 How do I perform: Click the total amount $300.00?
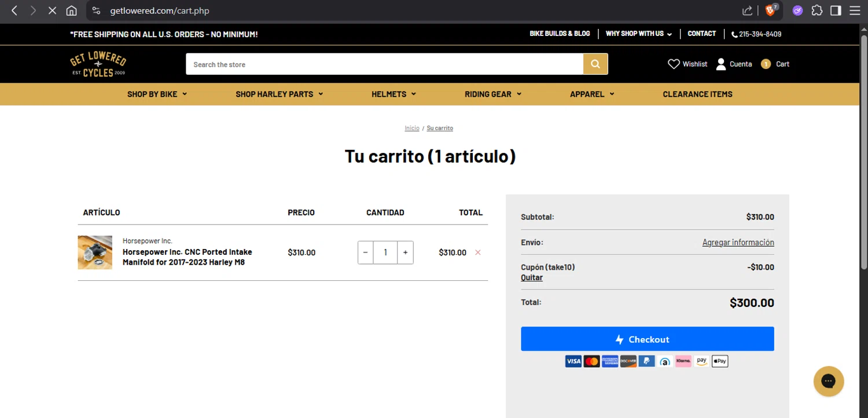(752, 303)
